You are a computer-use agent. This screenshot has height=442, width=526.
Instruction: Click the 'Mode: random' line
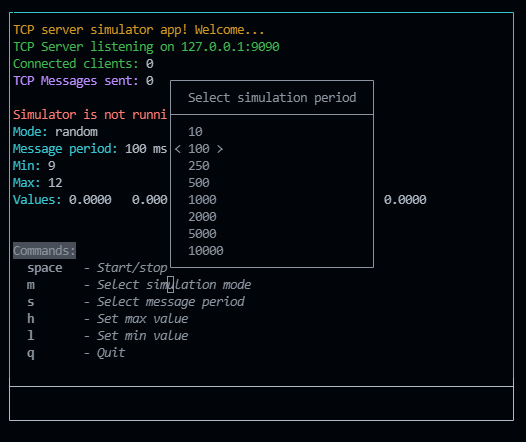pos(55,132)
